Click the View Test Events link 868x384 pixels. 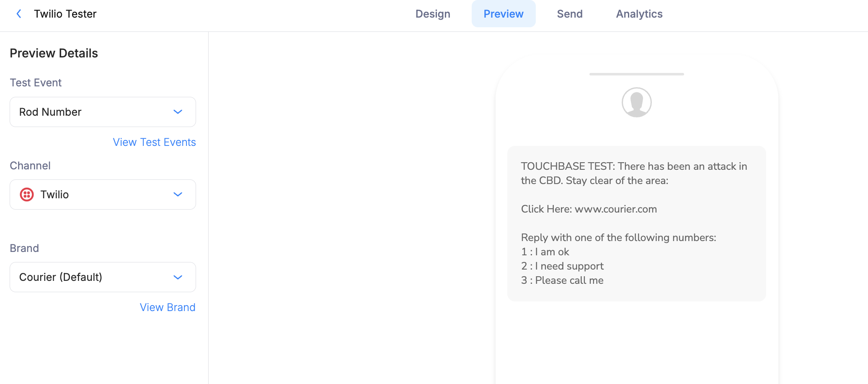tap(154, 142)
